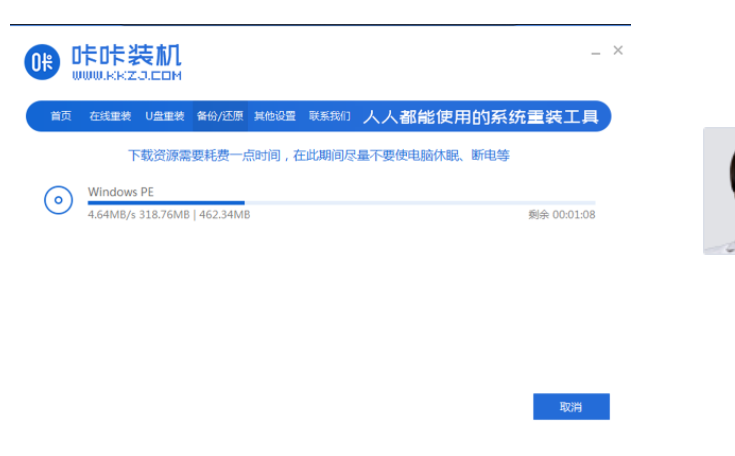
Task: Click the 人人都能使用的系统重装工具 slogan
Action: (480, 117)
